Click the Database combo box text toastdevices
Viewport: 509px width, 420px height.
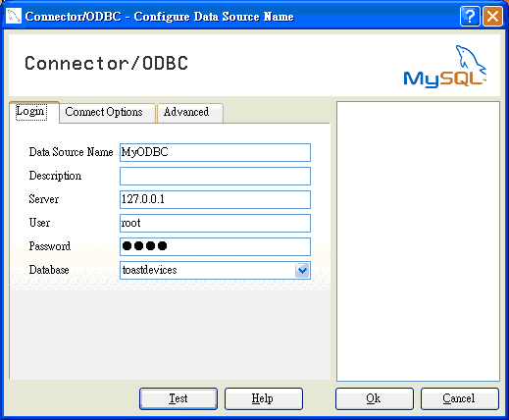pos(149,270)
